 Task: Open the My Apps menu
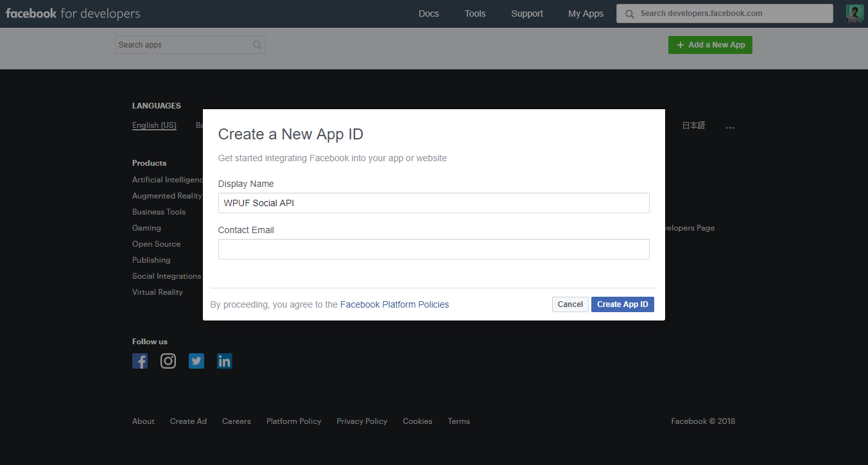pyautogui.click(x=586, y=13)
